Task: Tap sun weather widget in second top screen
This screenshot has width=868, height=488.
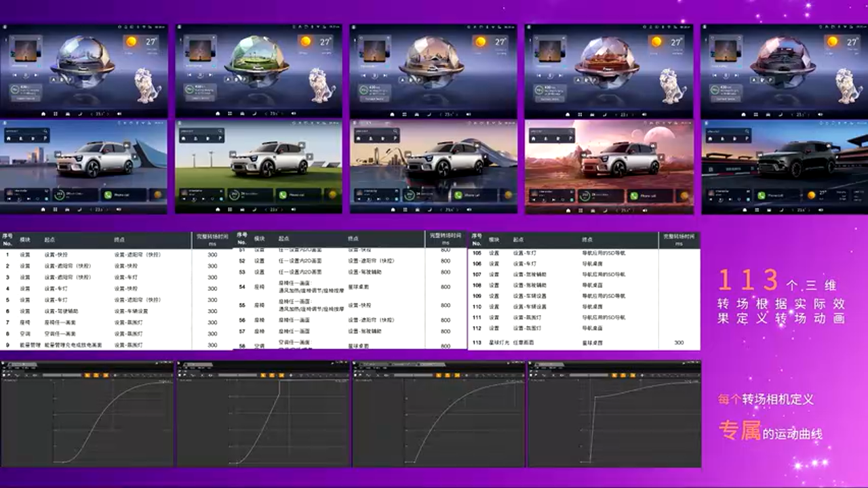Action: 306,42
